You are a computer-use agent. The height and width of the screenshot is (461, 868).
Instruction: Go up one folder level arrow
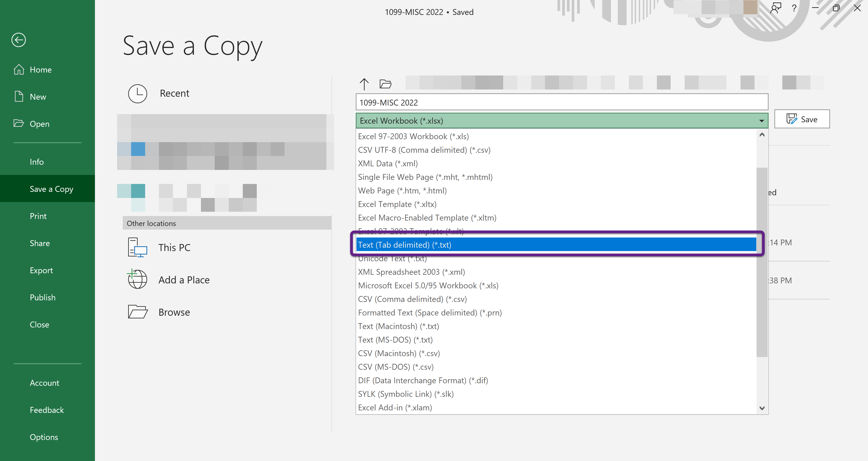coord(364,84)
